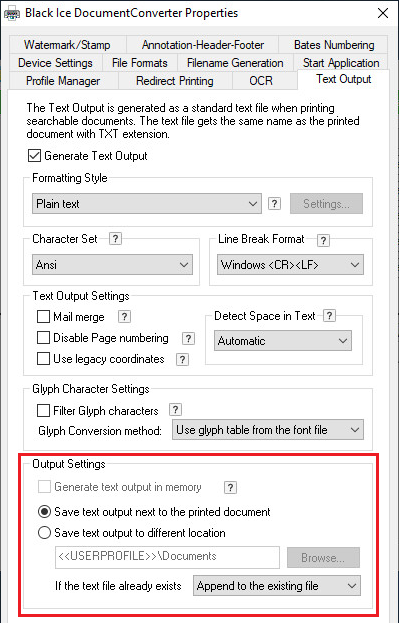This screenshot has width=399, height=623.
Task: Open help for Detect Space in Text
Action: pyautogui.click(x=329, y=316)
